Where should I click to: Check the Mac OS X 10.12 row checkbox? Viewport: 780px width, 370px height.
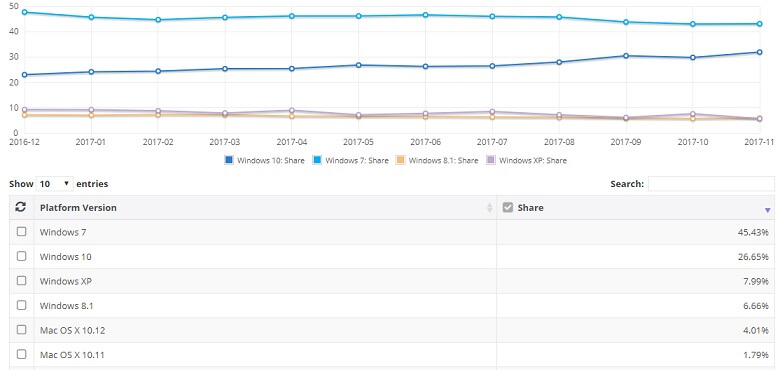pyautogui.click(x=21, y=330)
